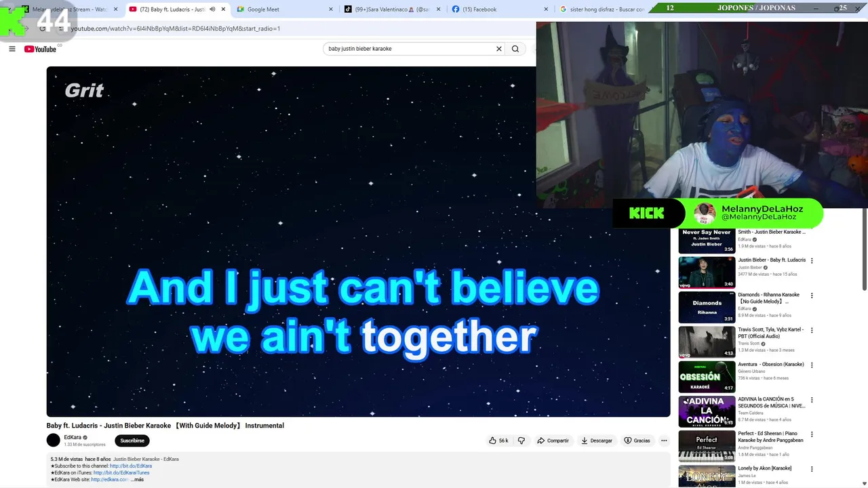Click Descargar to download the video
This screenshot has width=868, height=488.
[597, 441]
